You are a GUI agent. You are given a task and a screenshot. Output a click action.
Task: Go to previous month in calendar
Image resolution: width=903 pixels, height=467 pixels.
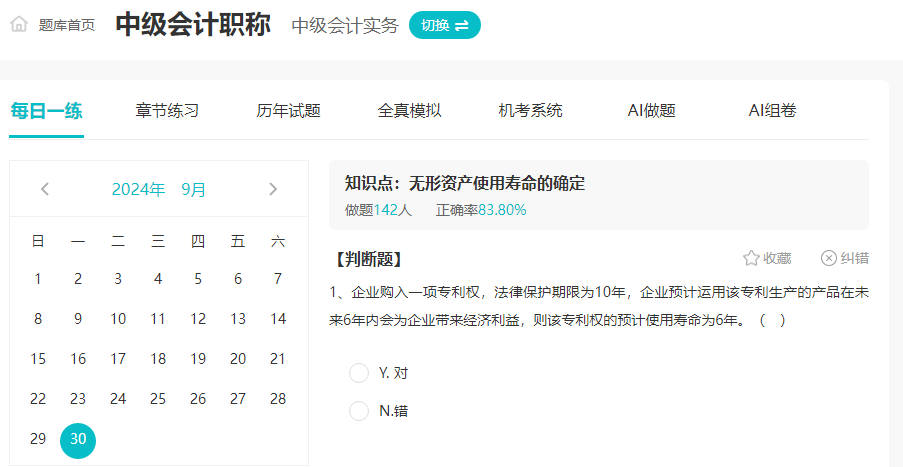(x=45, y=189)
